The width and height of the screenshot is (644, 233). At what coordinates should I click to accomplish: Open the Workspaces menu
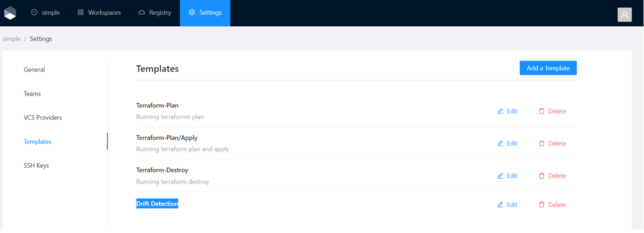tap(99, 12)
